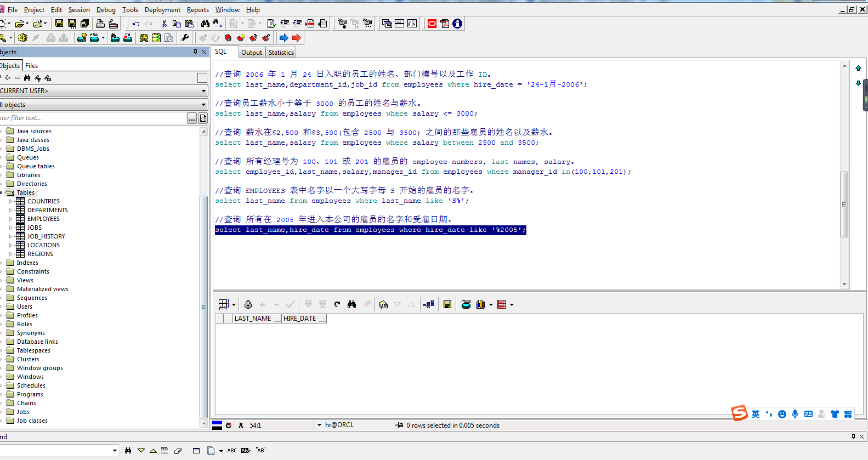
Task: Click the database connection icon in result toolbar
Action: point(466,304)
